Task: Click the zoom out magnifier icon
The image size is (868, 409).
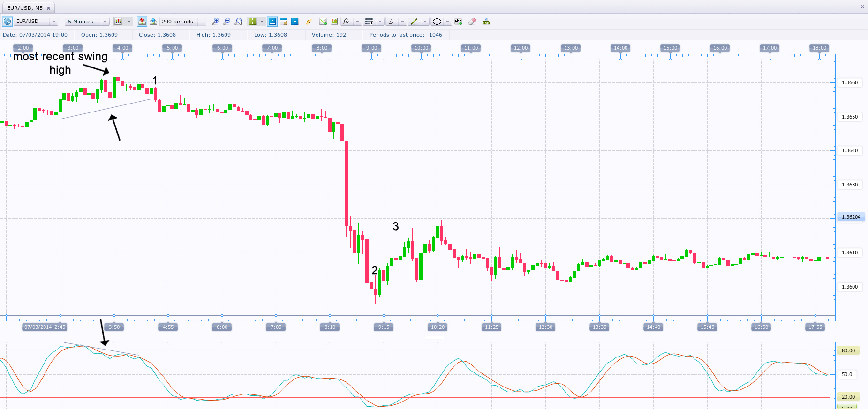Action: [x=227, y=22]
